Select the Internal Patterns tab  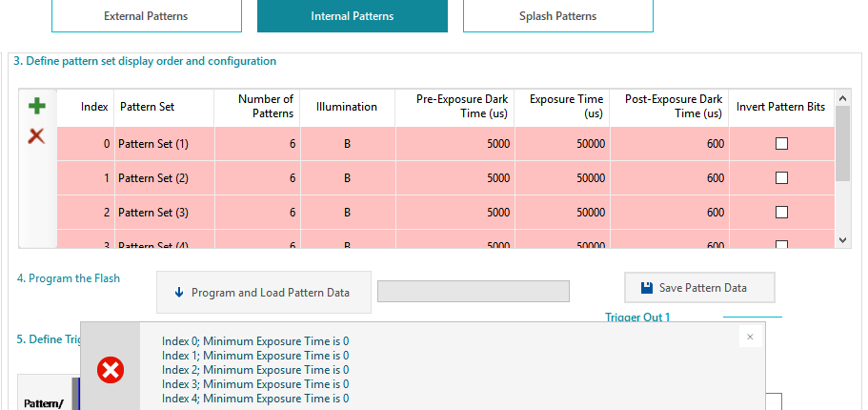[352, 16]
